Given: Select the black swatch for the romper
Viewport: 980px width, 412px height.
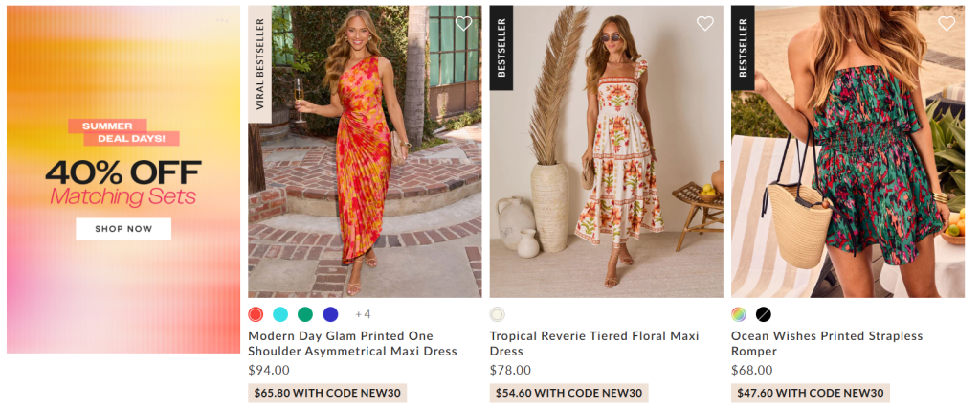Looking at the screenshot, I should pos(763,314).
